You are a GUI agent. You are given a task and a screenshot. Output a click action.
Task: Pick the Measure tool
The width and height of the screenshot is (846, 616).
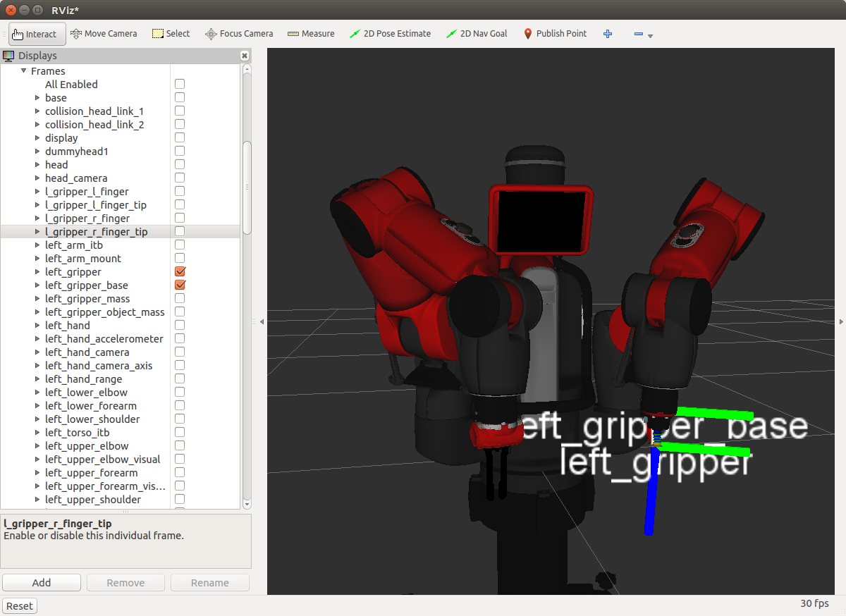(x=310, y=33)
